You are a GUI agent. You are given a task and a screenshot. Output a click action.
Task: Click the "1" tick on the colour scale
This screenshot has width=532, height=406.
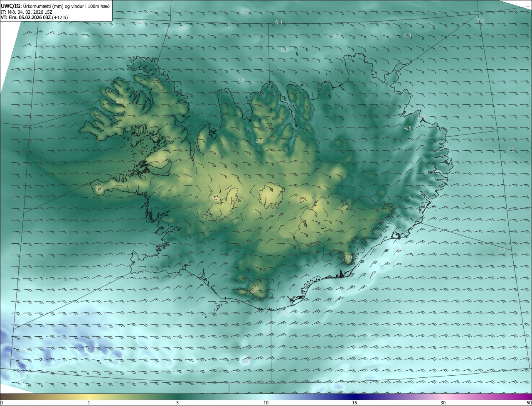point(89,403)
